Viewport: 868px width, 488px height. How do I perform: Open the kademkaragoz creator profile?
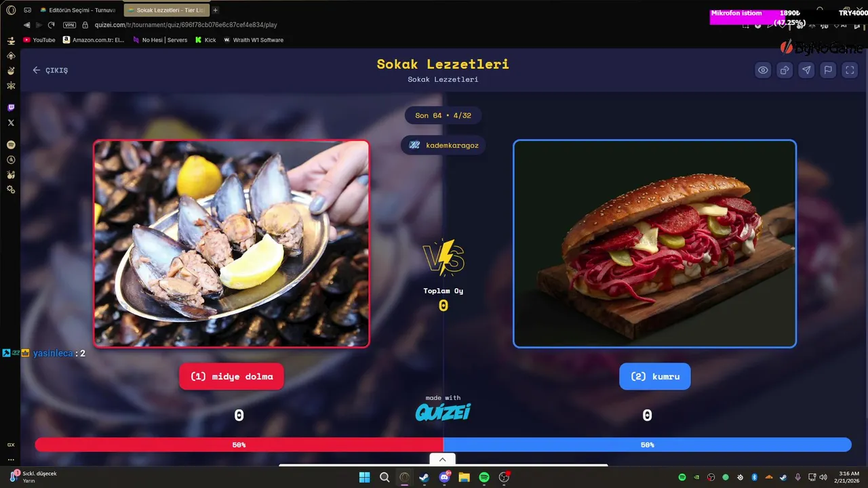(x=443, y=145)
